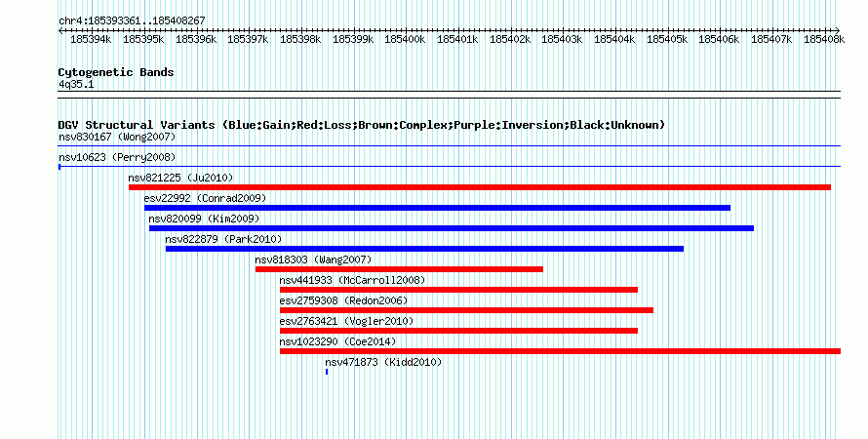Select the red nsv441933 loss bar
Screen dimensions: 868x439
[x=459, y=290]
